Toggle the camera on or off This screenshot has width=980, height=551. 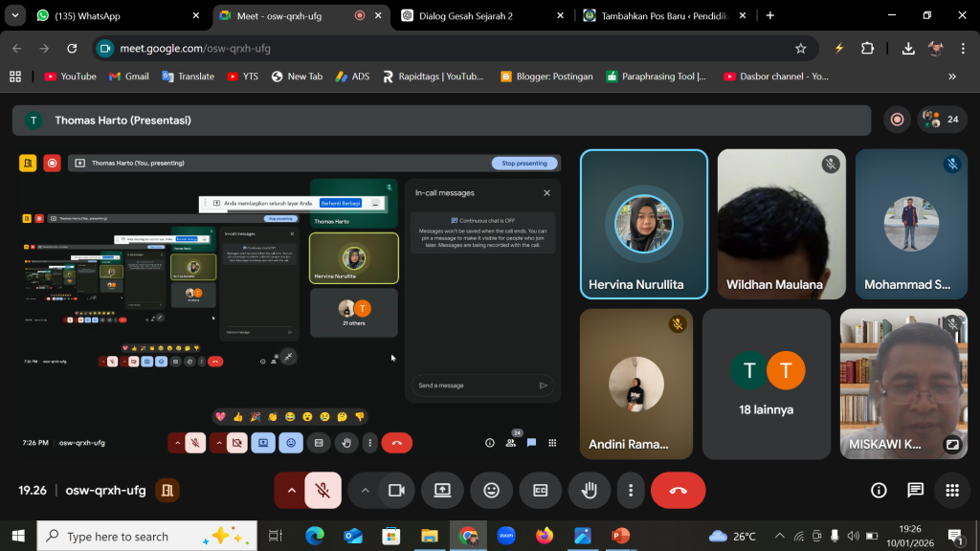coord(395,491)
